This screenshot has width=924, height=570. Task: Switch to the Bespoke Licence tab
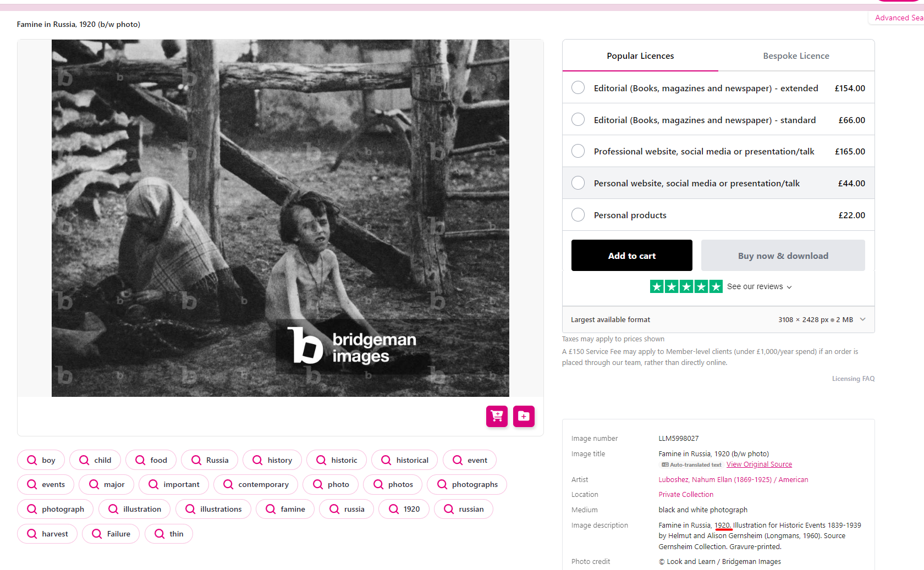click(x=796, y=56)
